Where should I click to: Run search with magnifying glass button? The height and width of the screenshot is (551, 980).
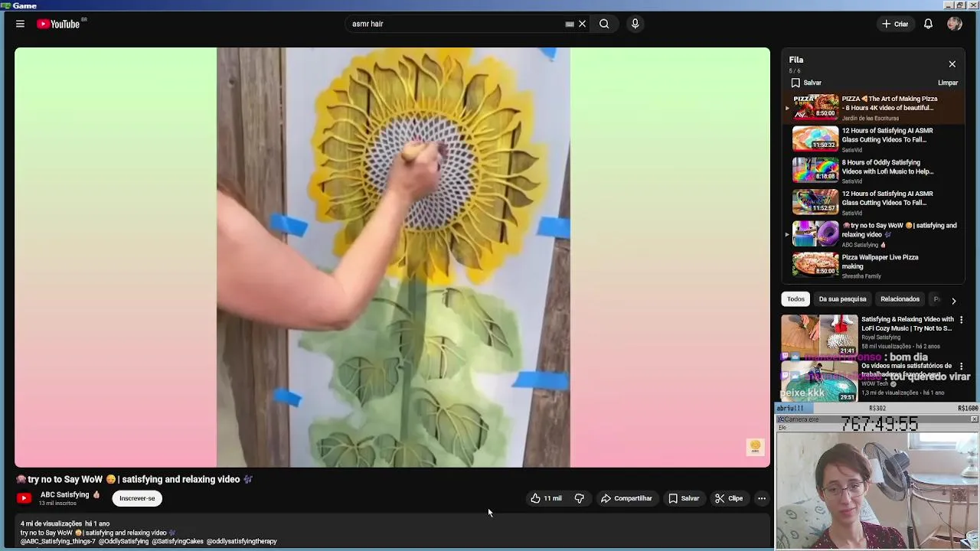[604, 24]
